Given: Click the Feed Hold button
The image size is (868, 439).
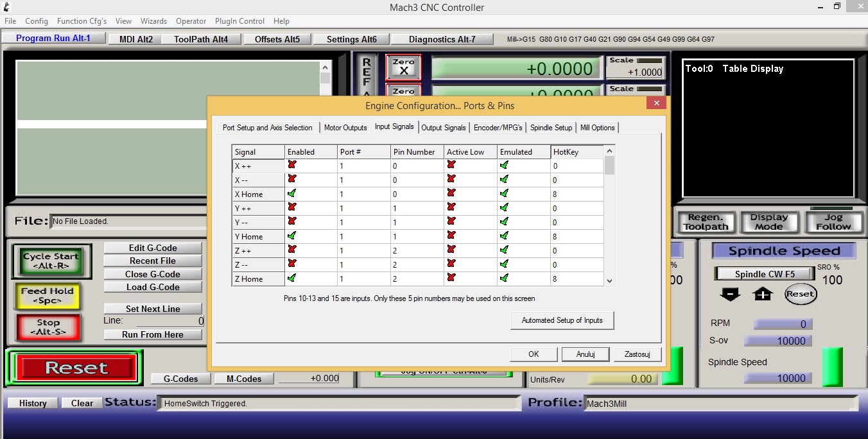Looking at the screenshot, I should point(48,296).
